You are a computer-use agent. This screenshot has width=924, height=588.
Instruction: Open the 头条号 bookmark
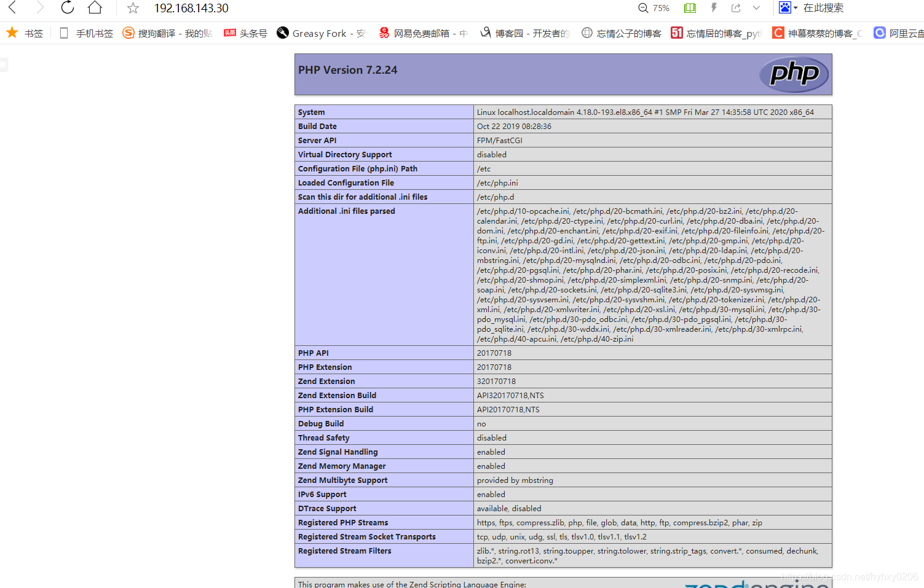[x=245, y=33]
